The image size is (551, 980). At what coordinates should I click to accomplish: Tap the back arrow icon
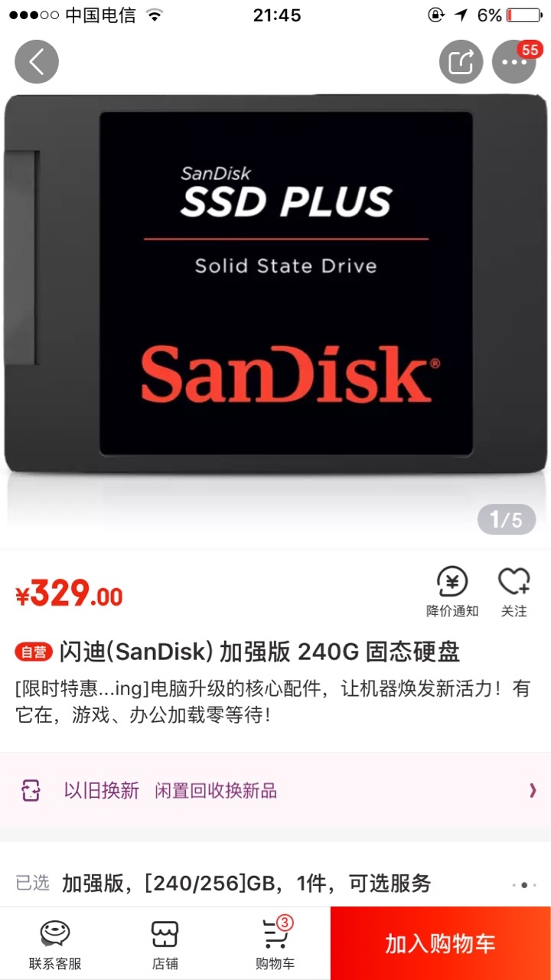pos(36,62)
